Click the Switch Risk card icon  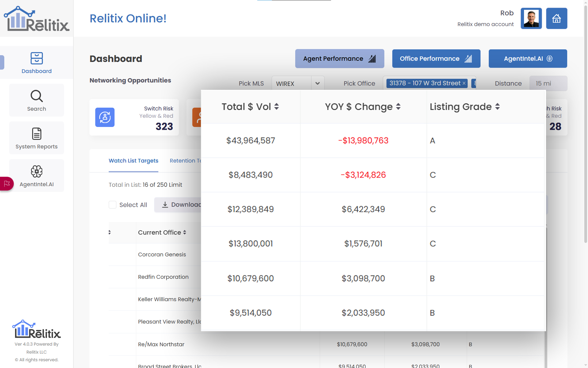[x=105, y=117]
